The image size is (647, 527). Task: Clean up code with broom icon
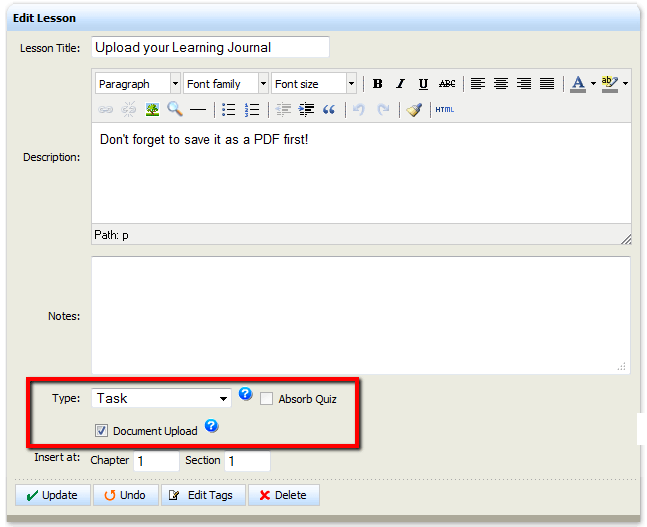tap(414, 110)
